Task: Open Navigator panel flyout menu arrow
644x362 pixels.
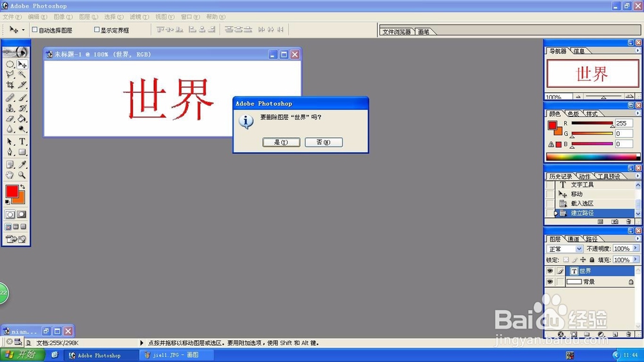Action: click(x=638, y=50)
